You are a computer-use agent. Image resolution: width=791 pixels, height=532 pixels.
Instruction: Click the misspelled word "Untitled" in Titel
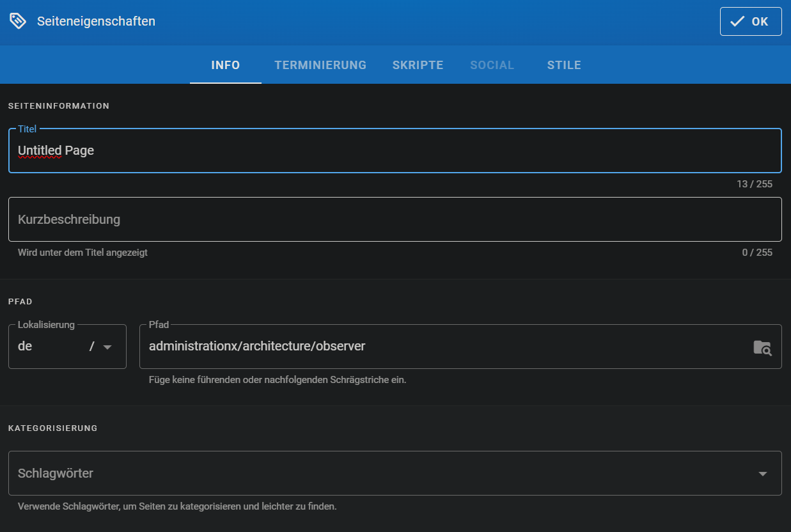[x=40, y=151]
